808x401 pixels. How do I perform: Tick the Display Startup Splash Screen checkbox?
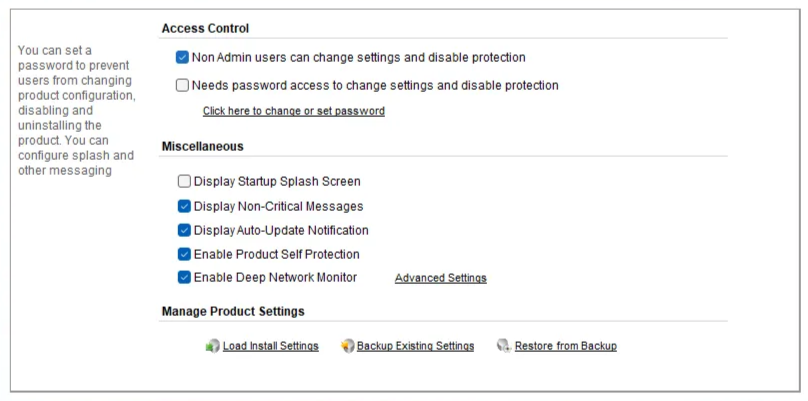click(x=183, y=181)
